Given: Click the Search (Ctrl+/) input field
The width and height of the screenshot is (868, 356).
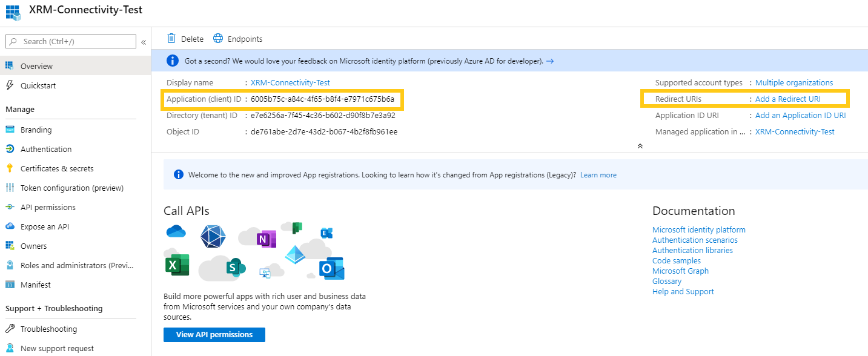Looking at the screenshot, I should coord(71,41).
